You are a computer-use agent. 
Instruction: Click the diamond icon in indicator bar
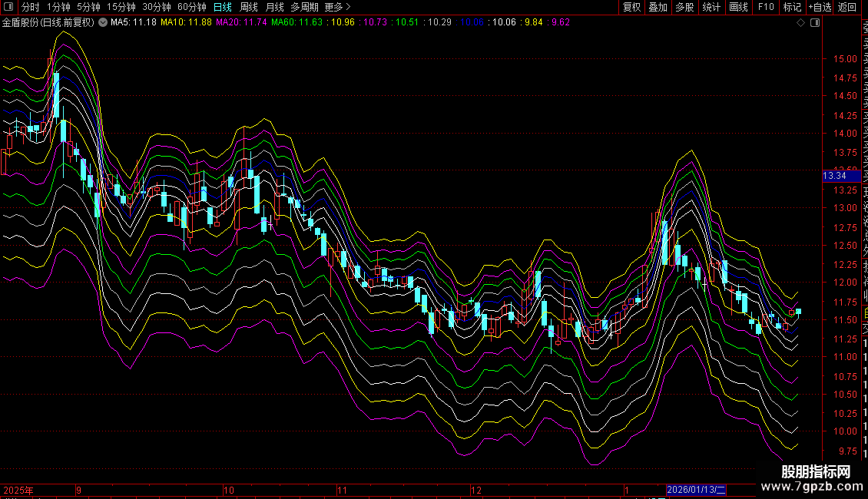click(801, 22)
